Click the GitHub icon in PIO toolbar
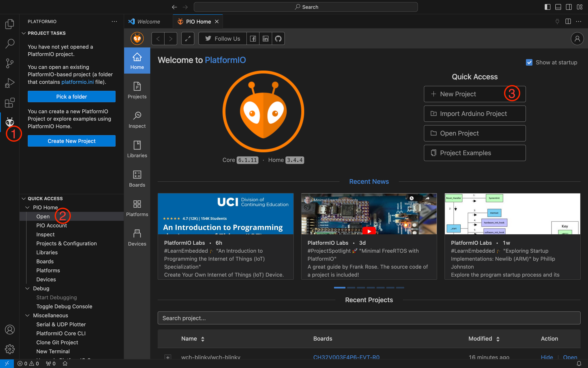The image size is (588, 368). pyautogui.click(x=278, y=39)
